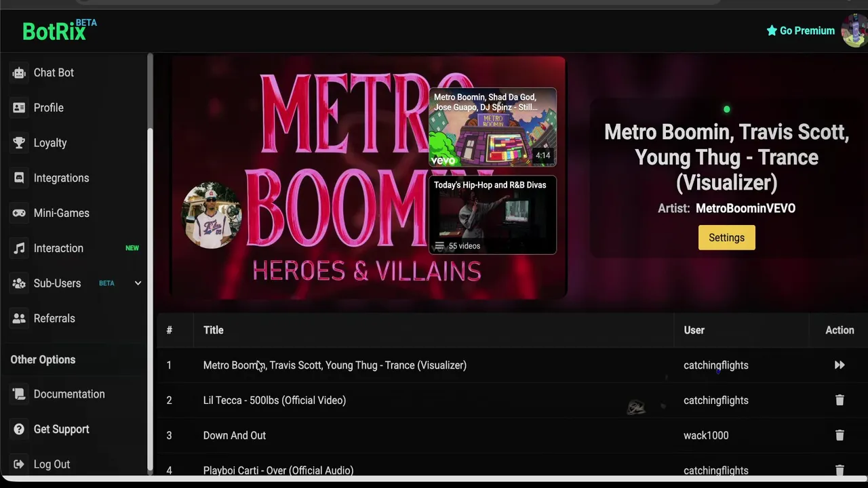Click Get Support in the sidebar

[x=62, y=429]
